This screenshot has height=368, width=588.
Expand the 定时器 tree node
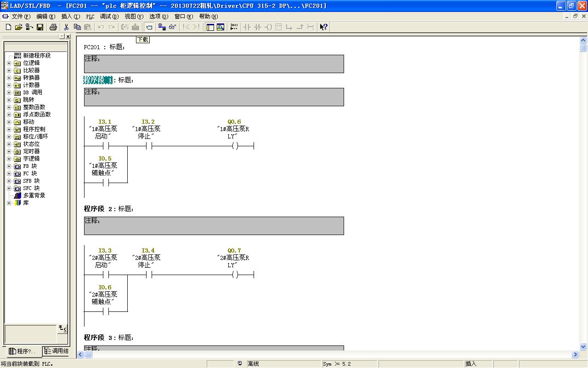(x=9, y=151)
